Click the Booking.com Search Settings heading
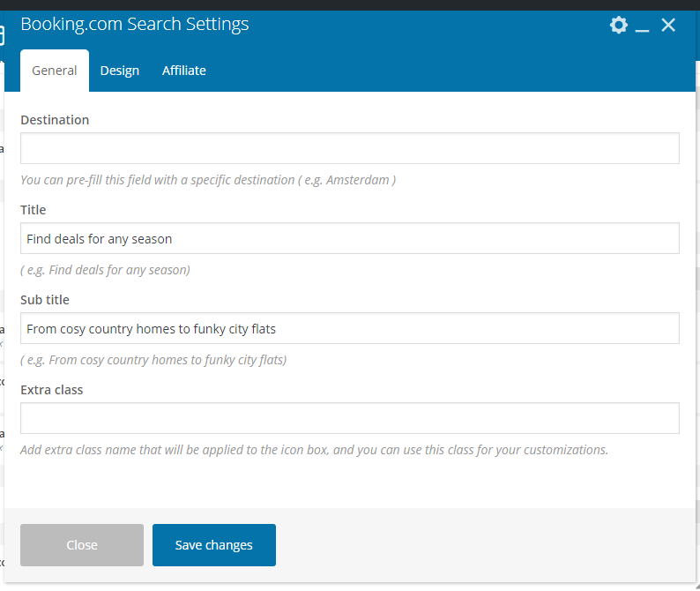The image size is (700, 591). [135, 24]
